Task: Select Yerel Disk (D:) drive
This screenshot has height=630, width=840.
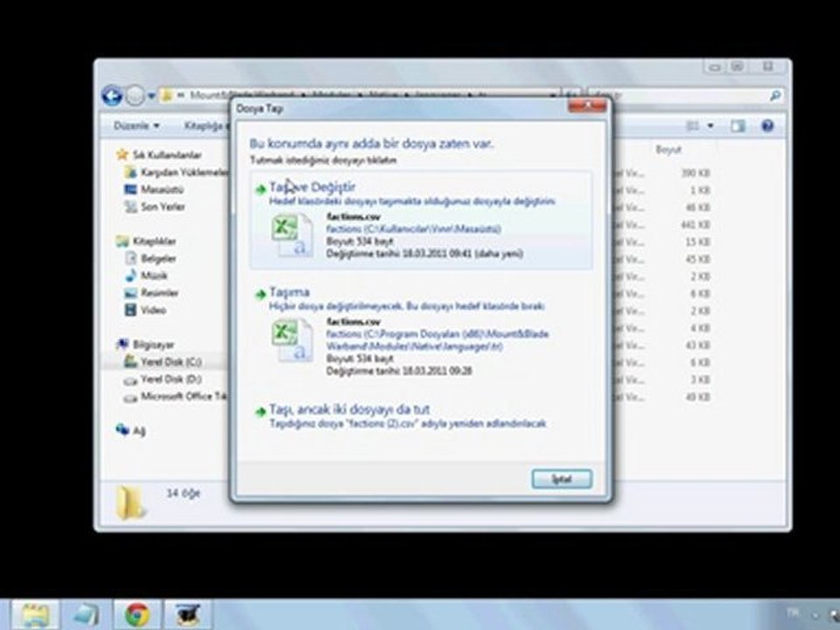Action: pyautogui.click(x=163, y=379)
